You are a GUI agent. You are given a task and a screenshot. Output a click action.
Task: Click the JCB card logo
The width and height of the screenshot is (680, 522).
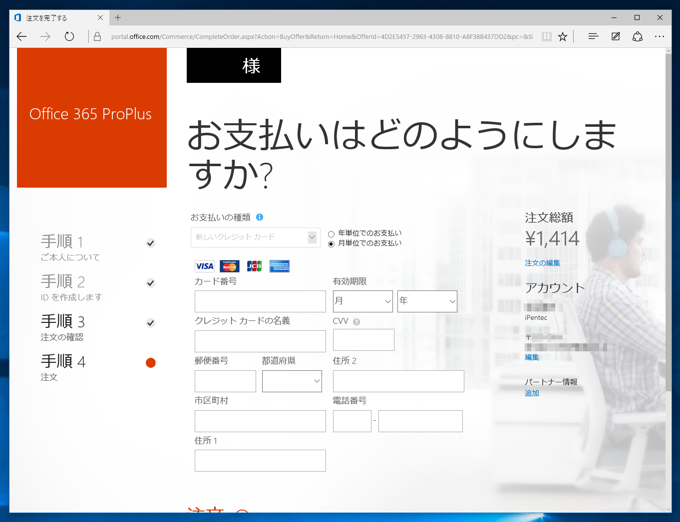click(x=254, y=266)
